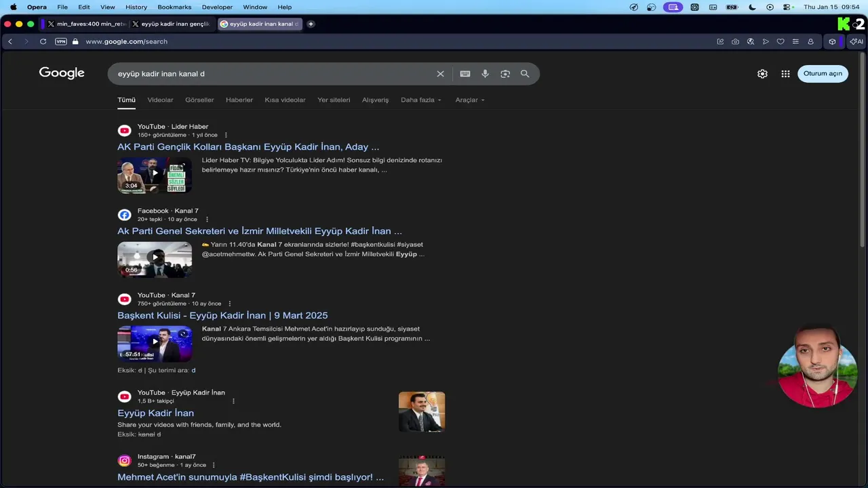Open macOS Control Center icon
Viewport: 868px width, 488px height.
pyautogui.click(x=788, y=7)
